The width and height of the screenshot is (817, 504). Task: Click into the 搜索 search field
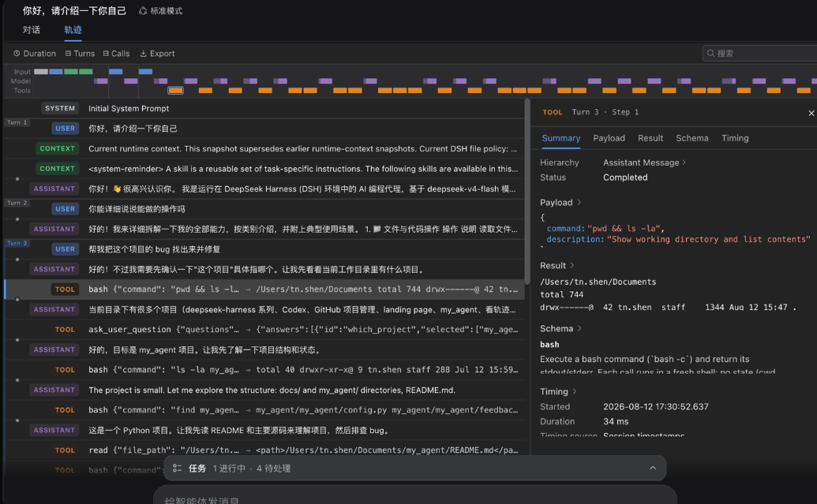[x=761, y=53]
